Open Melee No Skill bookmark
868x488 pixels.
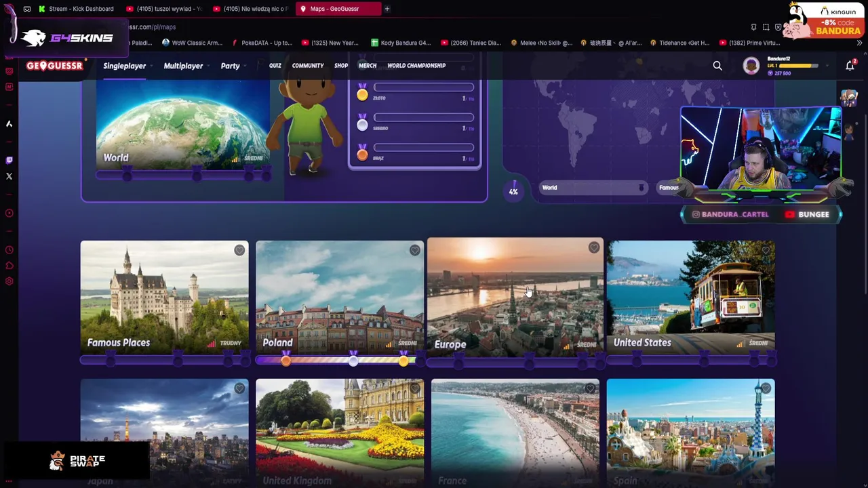coord(542,43)
